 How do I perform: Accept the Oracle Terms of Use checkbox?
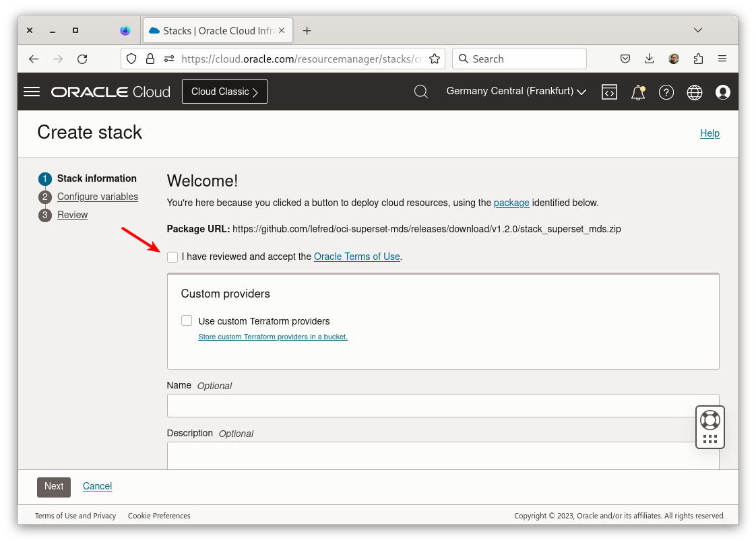click(x=173, y=257)
